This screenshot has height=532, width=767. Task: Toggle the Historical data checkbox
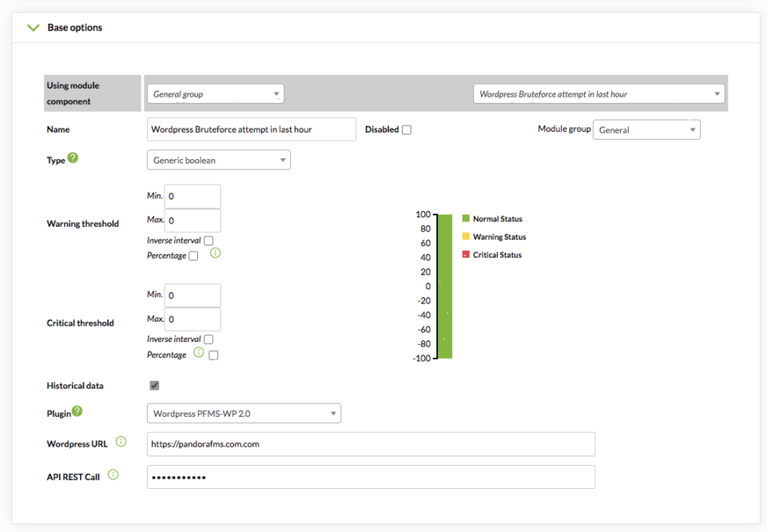point(154,385)
